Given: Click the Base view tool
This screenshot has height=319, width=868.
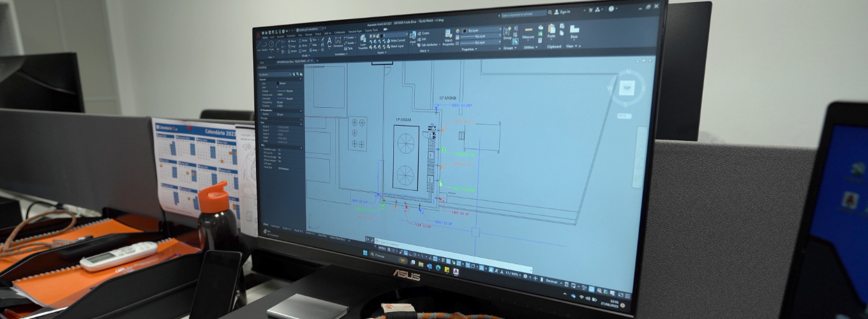Looking at the screenshot, I should pyautogui.click(x=574, y=31).
